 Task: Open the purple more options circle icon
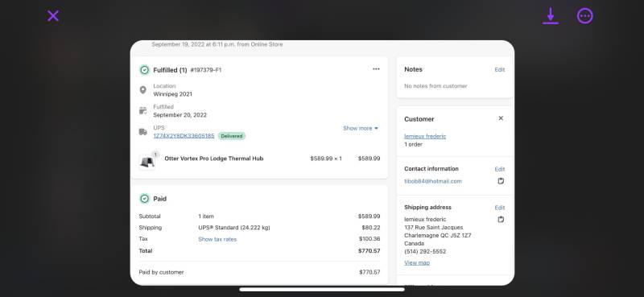tap(585, 16)
